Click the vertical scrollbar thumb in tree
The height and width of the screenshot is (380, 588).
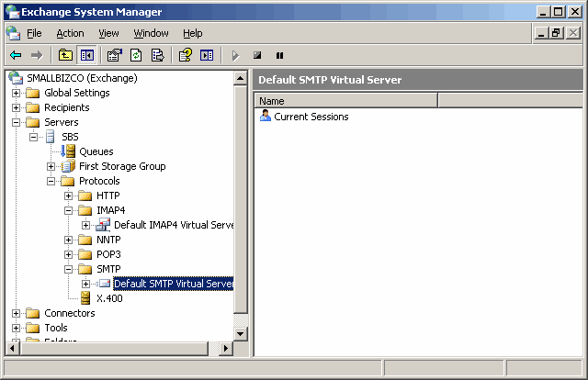pos(241,199)
